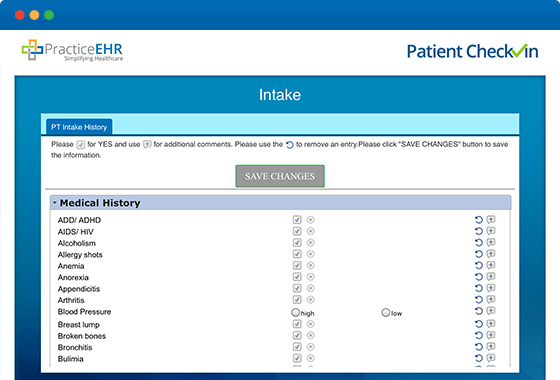Image resolution: width=560 pixels, height=380 pixels.
Task: Click the X circle beside Anorexia
Action: [311, 277]
